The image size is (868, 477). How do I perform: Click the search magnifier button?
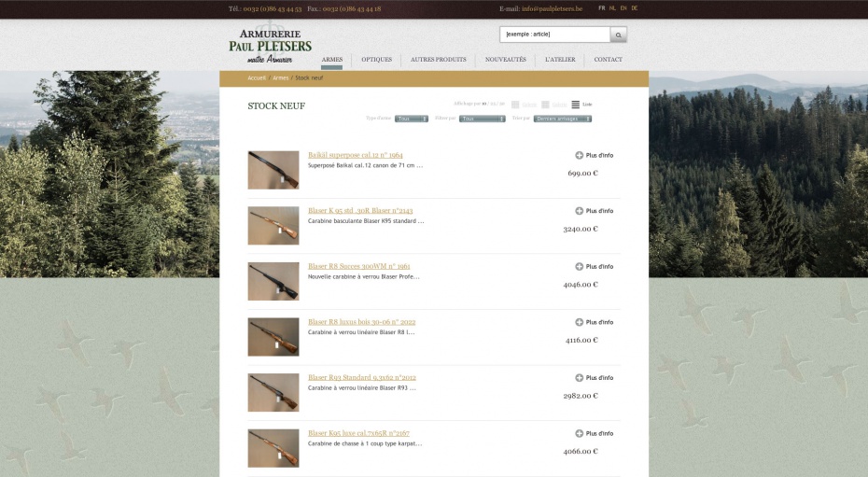pos(619,35)
